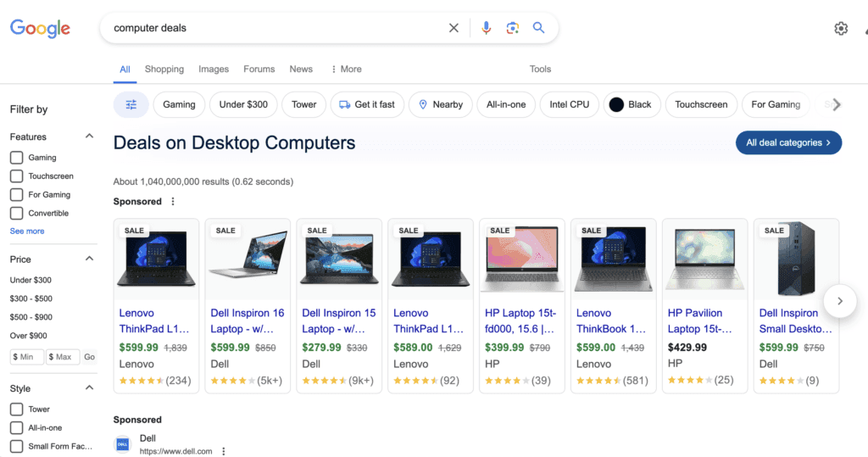Open Lenovo ThinkBook product title link

(x=611, y=321)
